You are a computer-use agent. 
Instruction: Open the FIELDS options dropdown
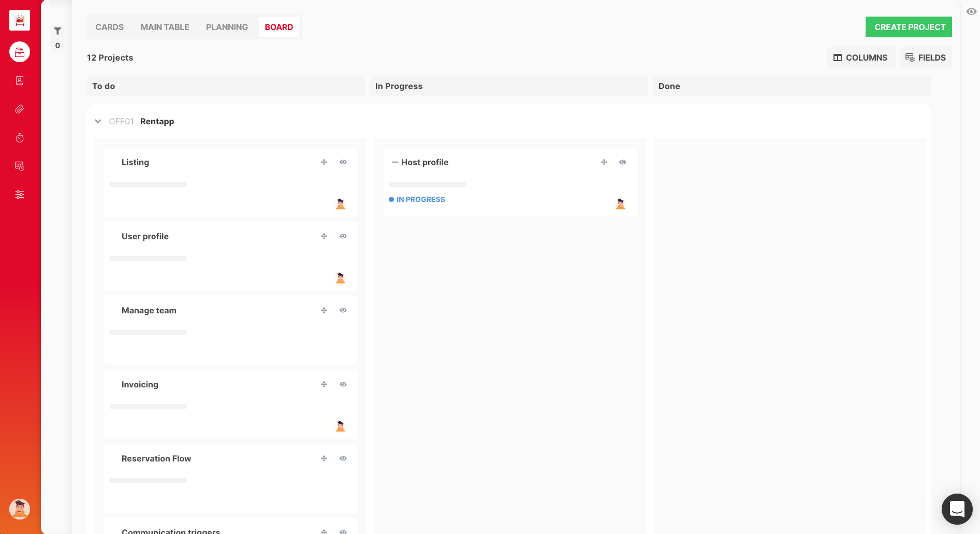click(926, 57)
